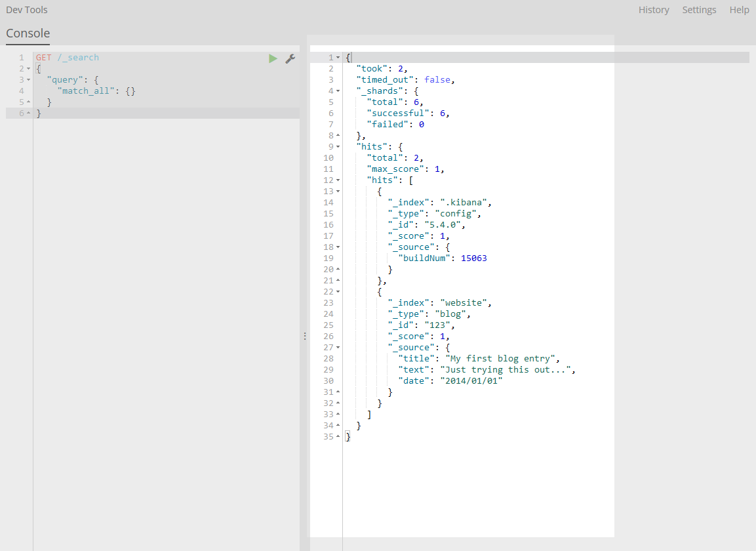The width and height of the screenshot is (756, 551).
Task: Collapse the _source object on line 18
Action: point(338,247)
